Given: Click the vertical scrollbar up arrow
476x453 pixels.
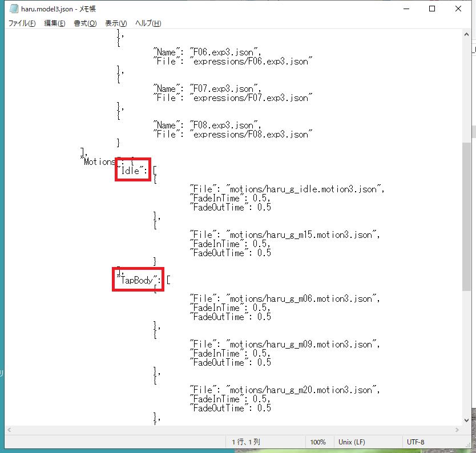Looking at the screenshot, I should [x=467, y=35].
